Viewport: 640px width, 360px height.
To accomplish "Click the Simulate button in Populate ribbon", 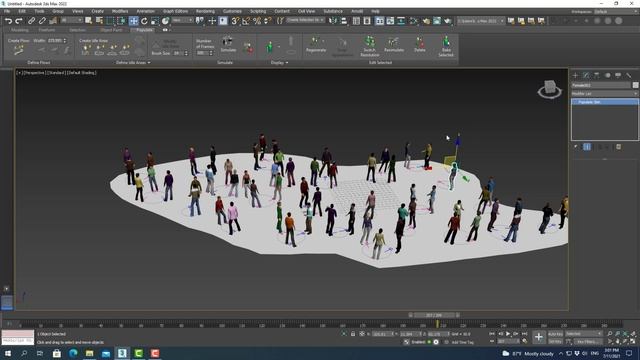I will 228,44.
